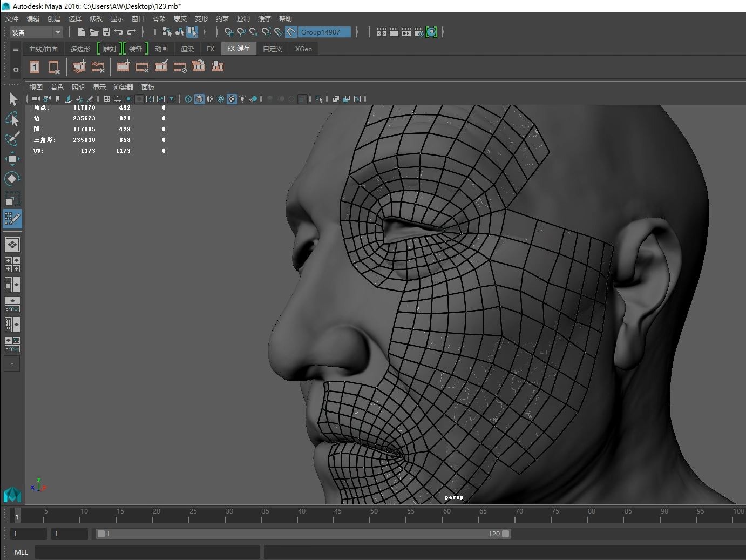The height and width of the screenshot is (560, 746).
Task: Toggle the viewport grid display
Action: pos(106,99)
